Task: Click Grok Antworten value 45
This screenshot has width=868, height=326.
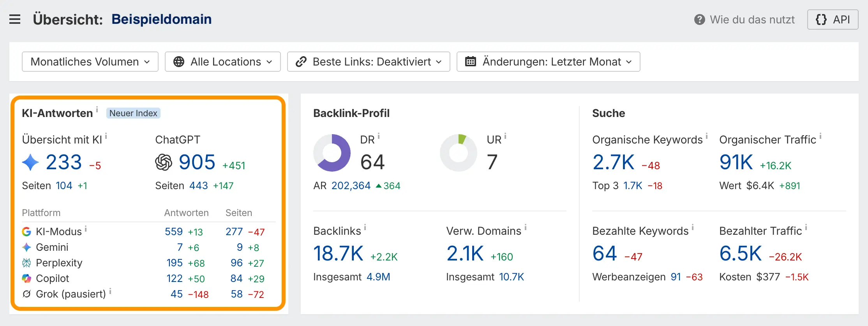Action: coord(176,294)
